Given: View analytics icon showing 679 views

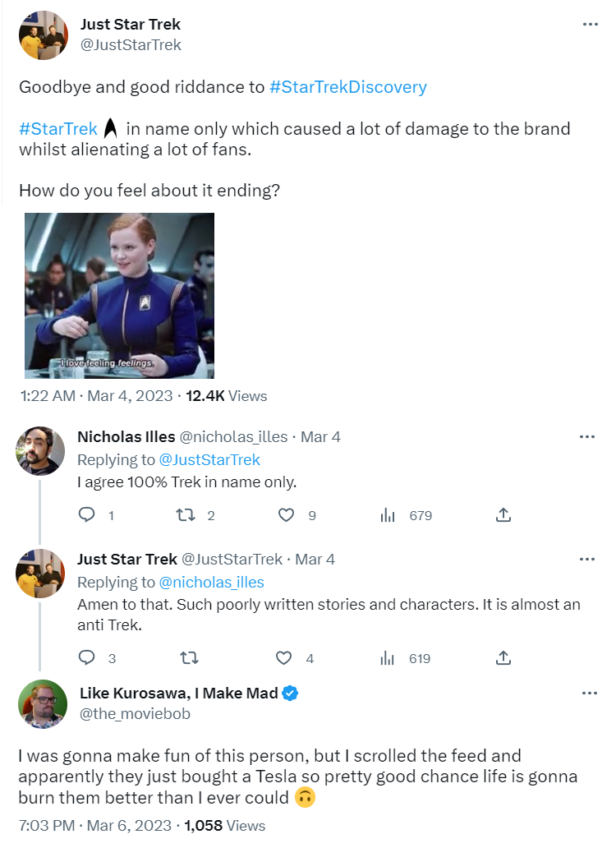Looking at the screenshot, I should [x=388, y=515].
